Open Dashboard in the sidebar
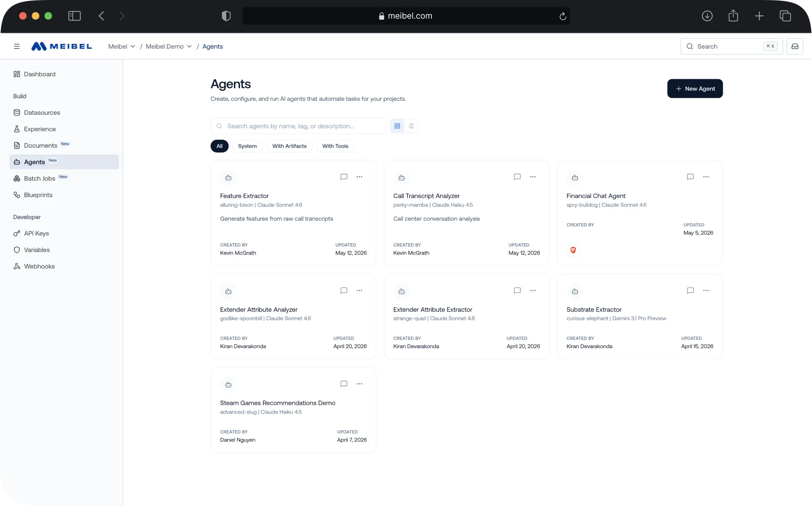 coord(64,74)
